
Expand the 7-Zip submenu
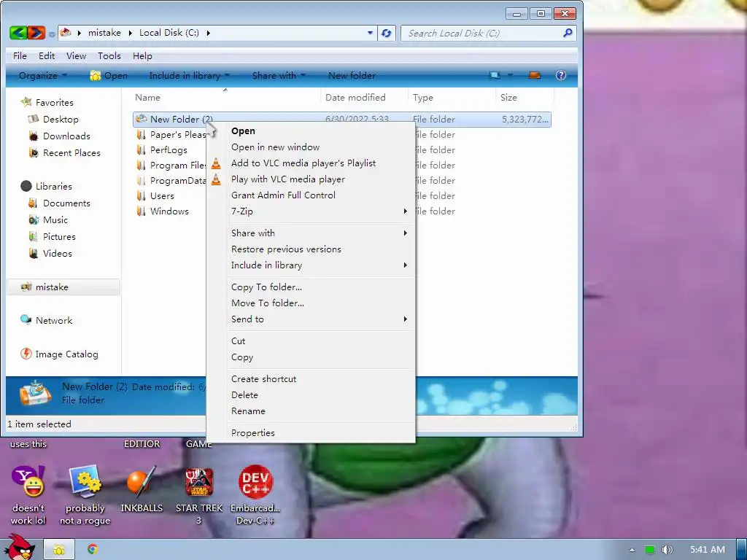311,211
